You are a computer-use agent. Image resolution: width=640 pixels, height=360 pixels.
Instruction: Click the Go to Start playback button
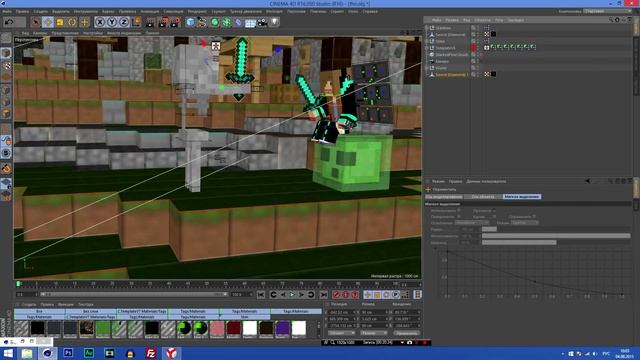click(261, 295)
